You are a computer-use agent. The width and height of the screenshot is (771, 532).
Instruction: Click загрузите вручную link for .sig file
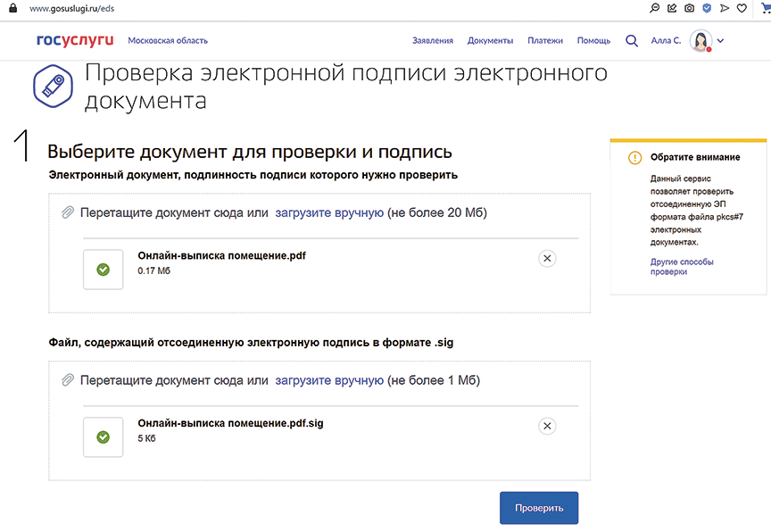pos(329,380)
